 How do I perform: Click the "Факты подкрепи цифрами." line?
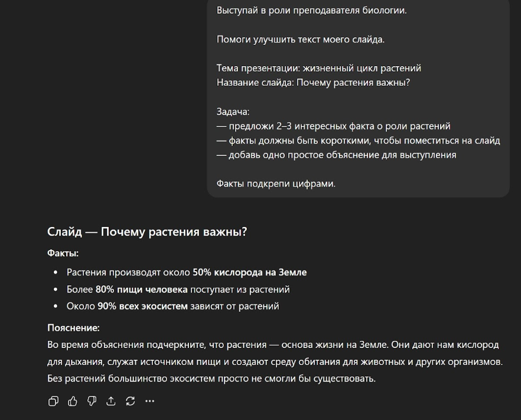pyautogui.click(x=276, y=184)
